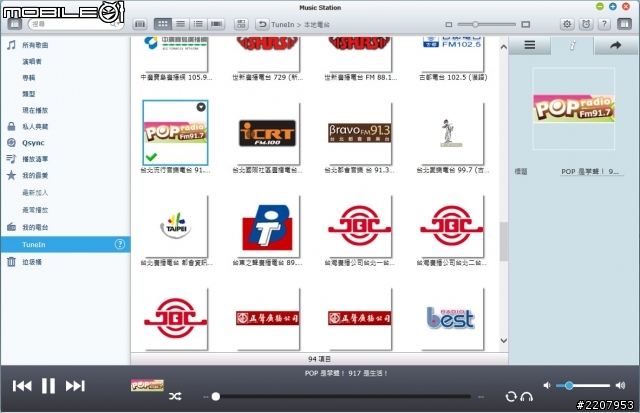Click POP radio cover art in info panel

point(574,109)
